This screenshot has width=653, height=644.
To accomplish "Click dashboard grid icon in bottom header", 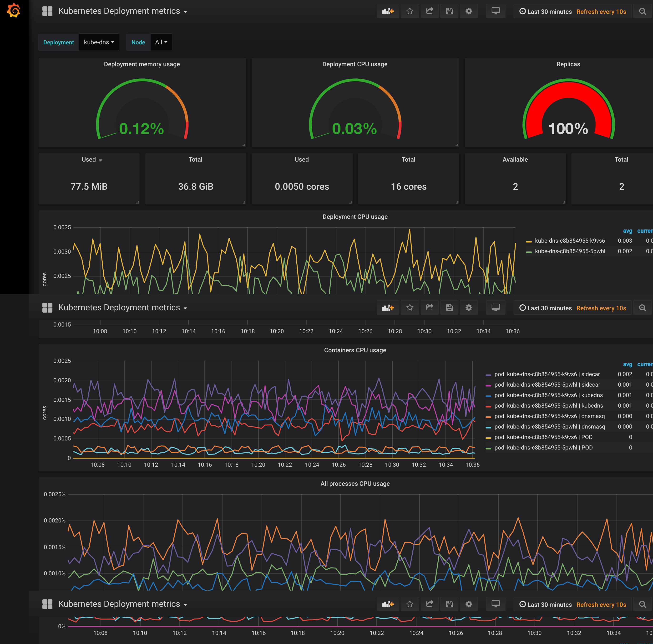I will (47, 604).
